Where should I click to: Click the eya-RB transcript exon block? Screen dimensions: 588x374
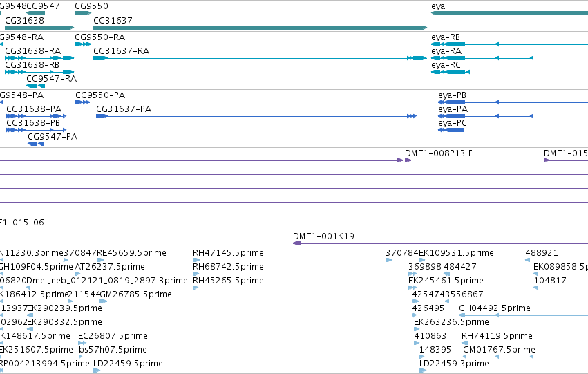pyautogui.click(x=455, y=44)
